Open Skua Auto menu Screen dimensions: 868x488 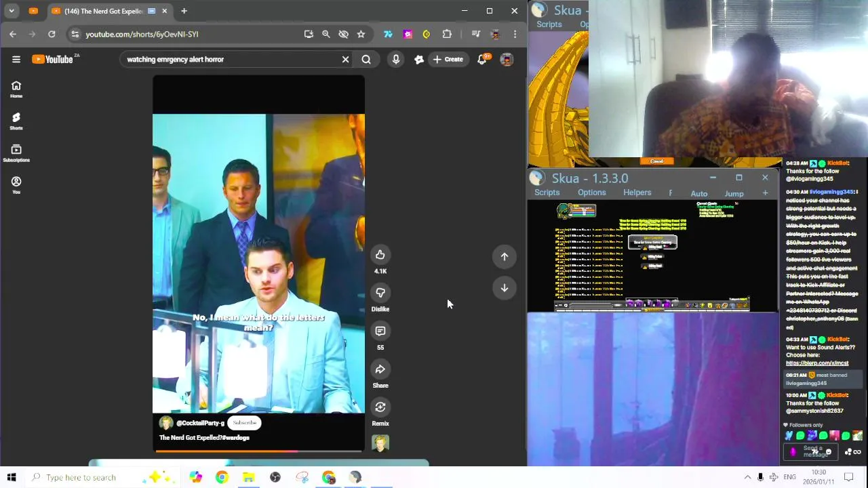[x=699, y=194]
